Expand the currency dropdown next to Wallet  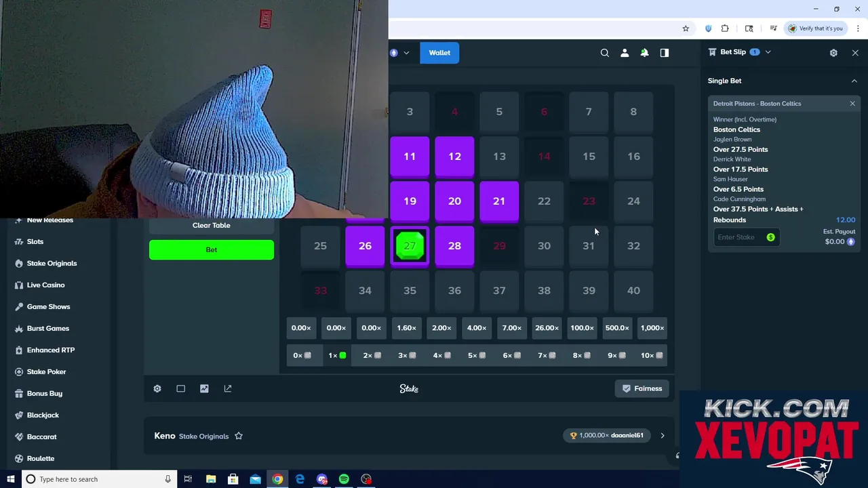tap(406, 53)
